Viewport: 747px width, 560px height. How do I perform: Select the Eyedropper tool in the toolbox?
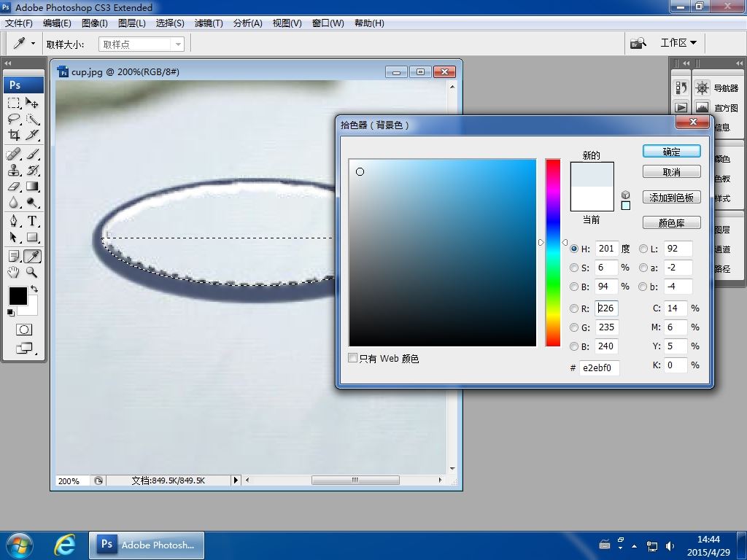[32, 256]
